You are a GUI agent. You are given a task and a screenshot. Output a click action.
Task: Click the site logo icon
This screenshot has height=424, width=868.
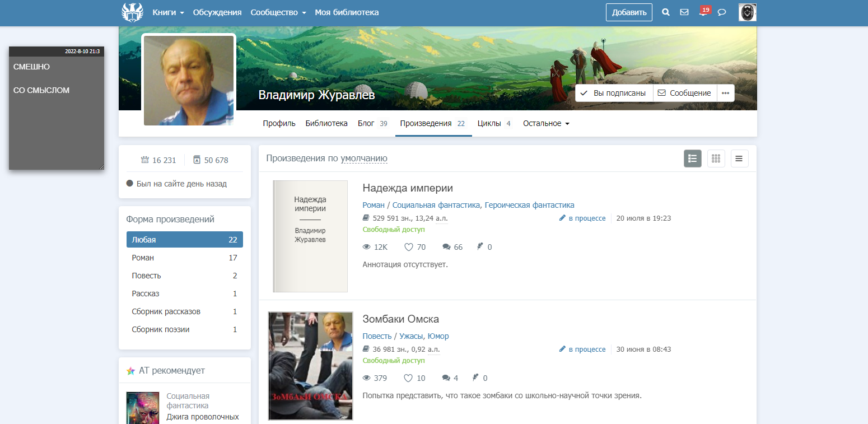point(133,12)
